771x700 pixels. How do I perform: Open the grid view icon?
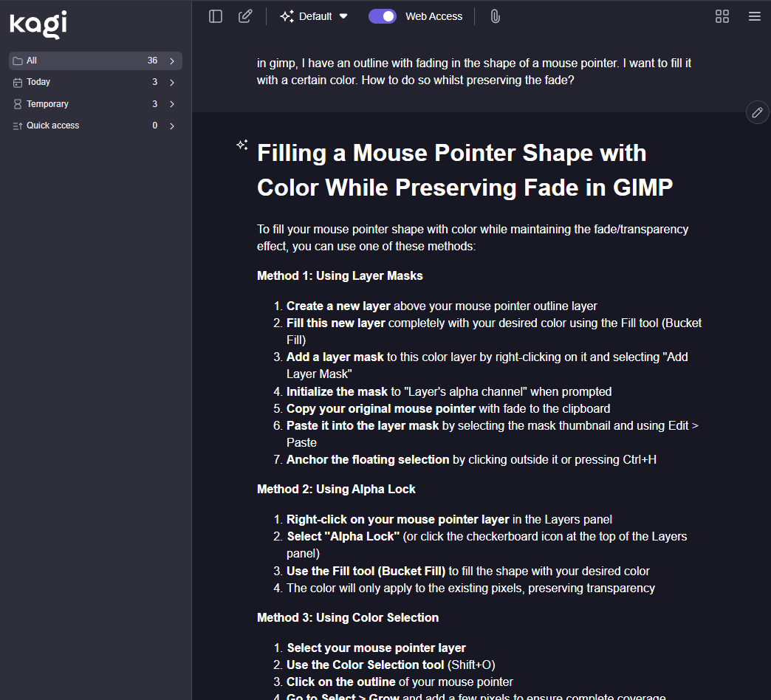point(722,16)
